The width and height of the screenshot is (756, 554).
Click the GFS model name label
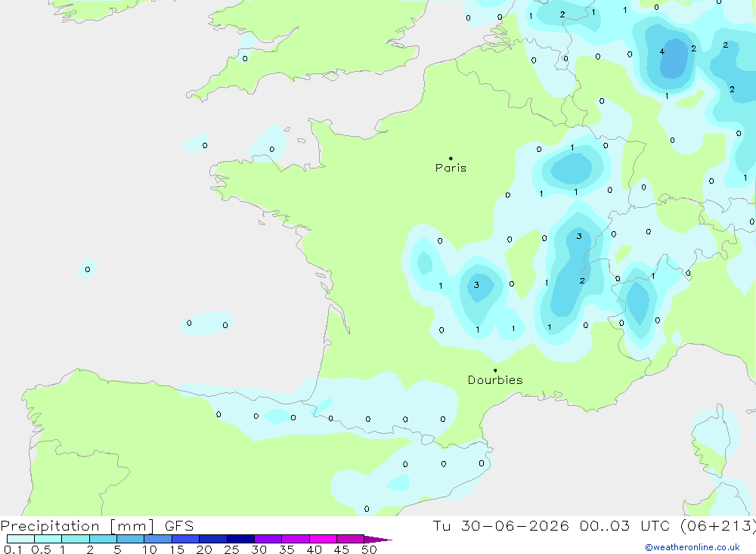pos(179,525)
